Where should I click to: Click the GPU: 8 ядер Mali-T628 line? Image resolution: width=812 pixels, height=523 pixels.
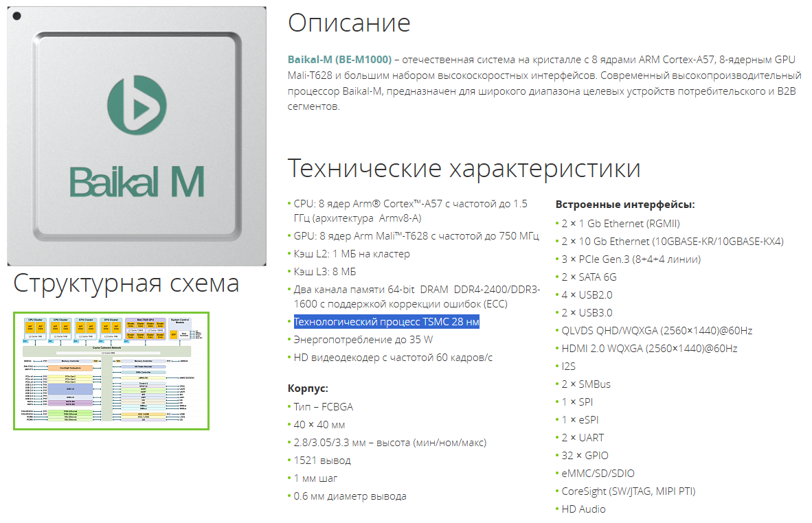click(x=416, y=236)
